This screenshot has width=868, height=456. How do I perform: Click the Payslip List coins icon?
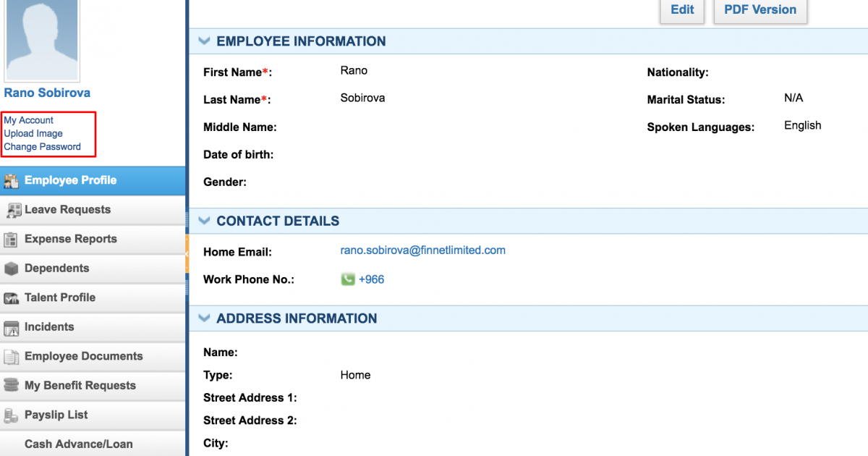click(11, 415)
